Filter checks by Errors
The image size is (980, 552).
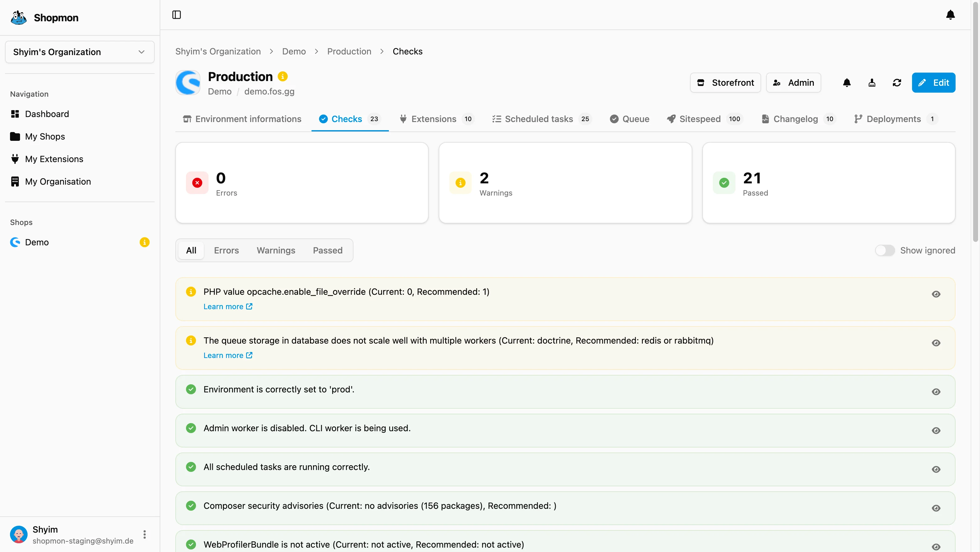click(x=226, y=250)
